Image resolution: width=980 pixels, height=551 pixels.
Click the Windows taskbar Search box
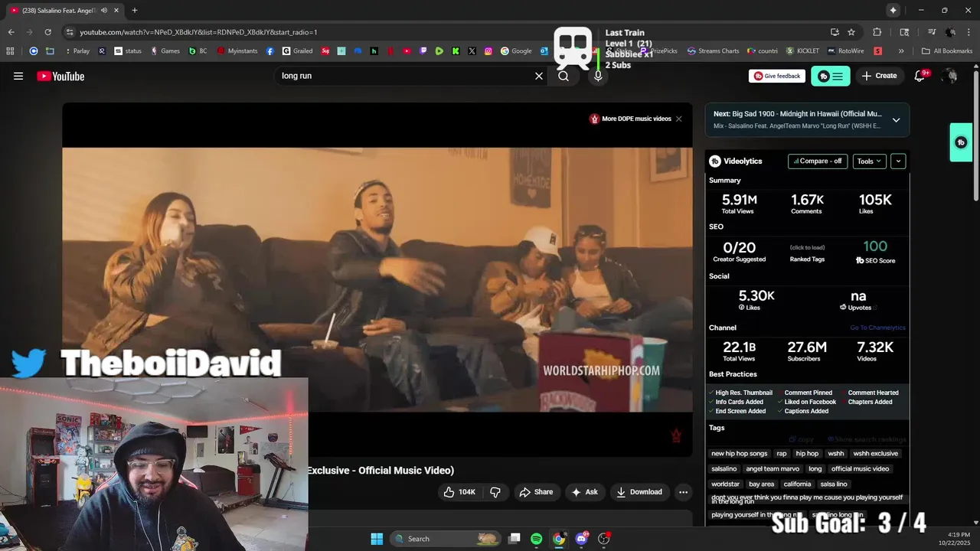pos(446,539)
